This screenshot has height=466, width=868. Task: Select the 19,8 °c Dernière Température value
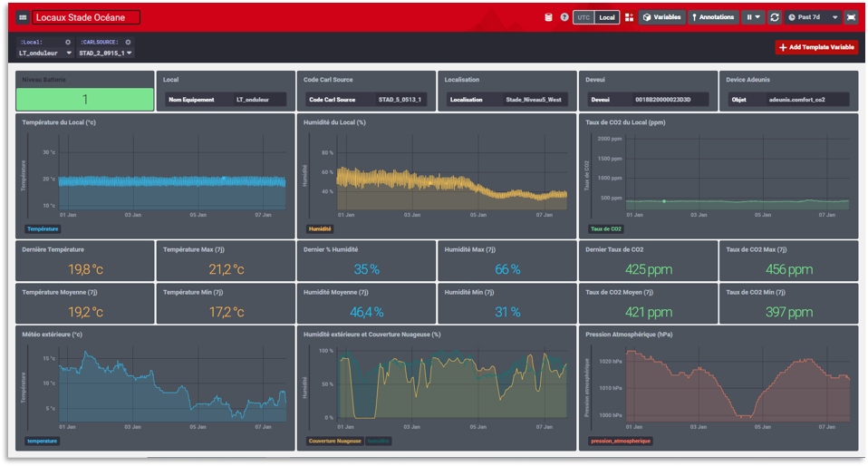[x=85, y=269]
